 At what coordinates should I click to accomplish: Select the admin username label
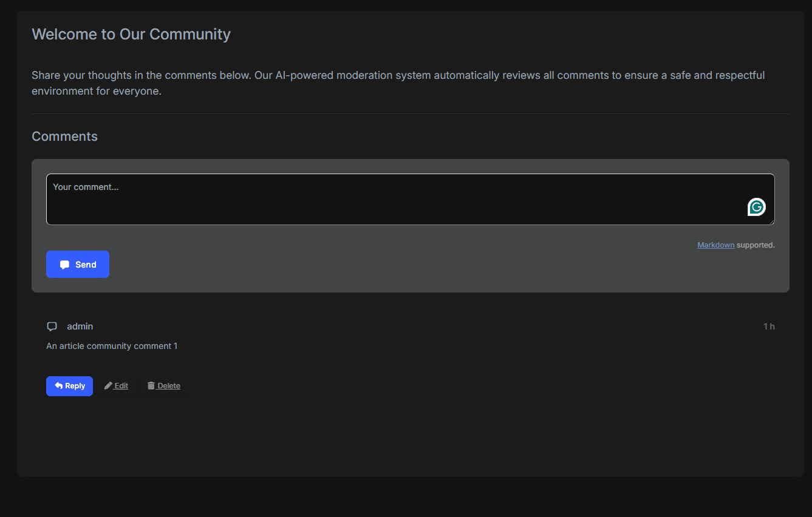pyautogui.click(x=80, y=326)
